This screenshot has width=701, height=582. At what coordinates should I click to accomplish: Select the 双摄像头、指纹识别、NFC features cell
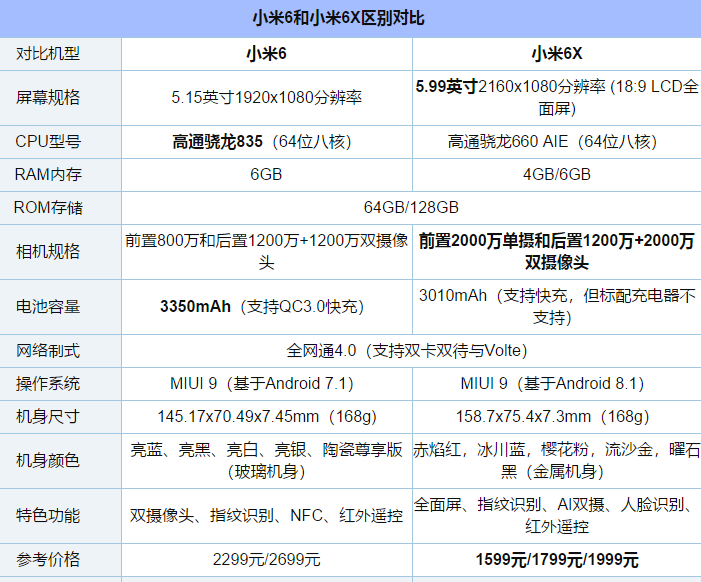click(x=266, y=516)
